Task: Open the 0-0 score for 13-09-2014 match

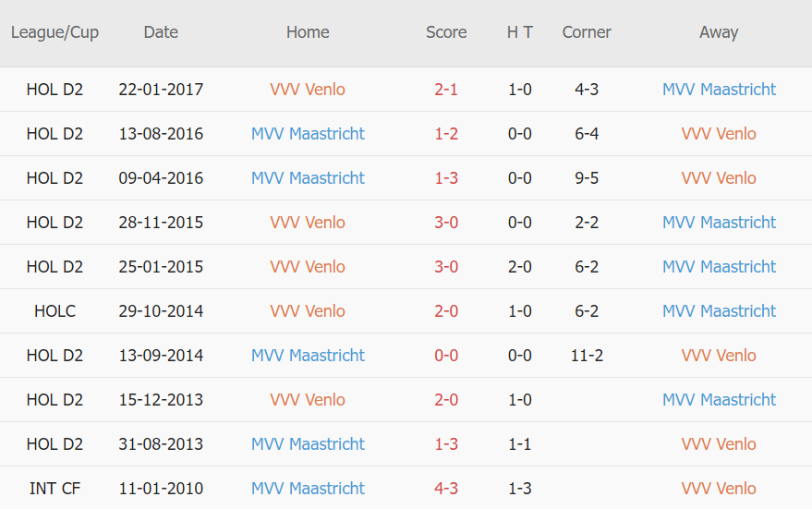Action: point(446,356)
